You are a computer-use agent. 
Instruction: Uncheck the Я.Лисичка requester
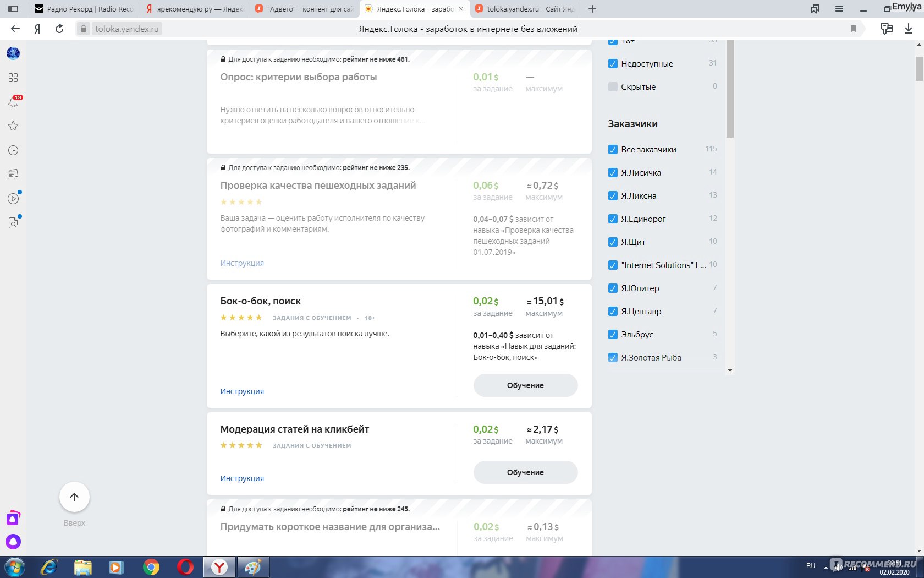(613, 173)
